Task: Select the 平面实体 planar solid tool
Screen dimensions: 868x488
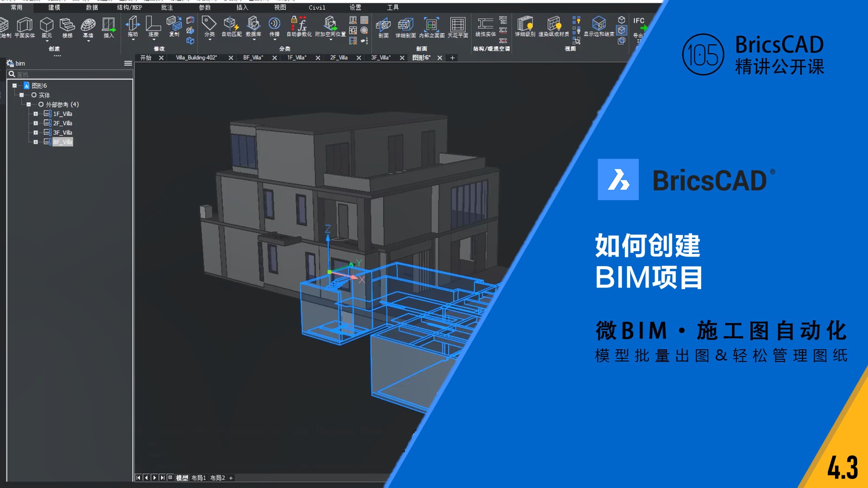Action: point(25,25)
